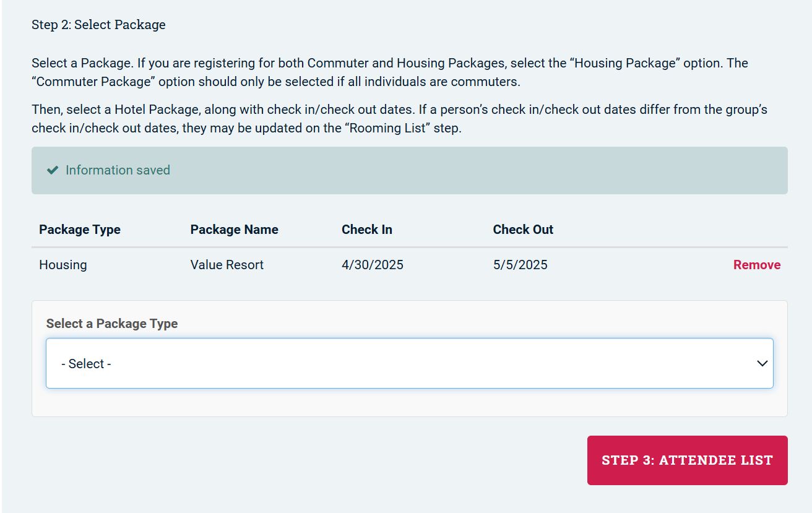Click the Package Name column header
Image resolution: width=812 pixels, height=513 pixels.
point(234,230)
